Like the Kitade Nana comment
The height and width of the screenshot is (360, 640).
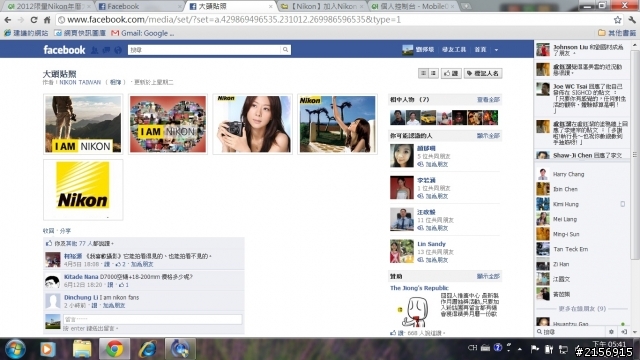click(x=110, y=284)
